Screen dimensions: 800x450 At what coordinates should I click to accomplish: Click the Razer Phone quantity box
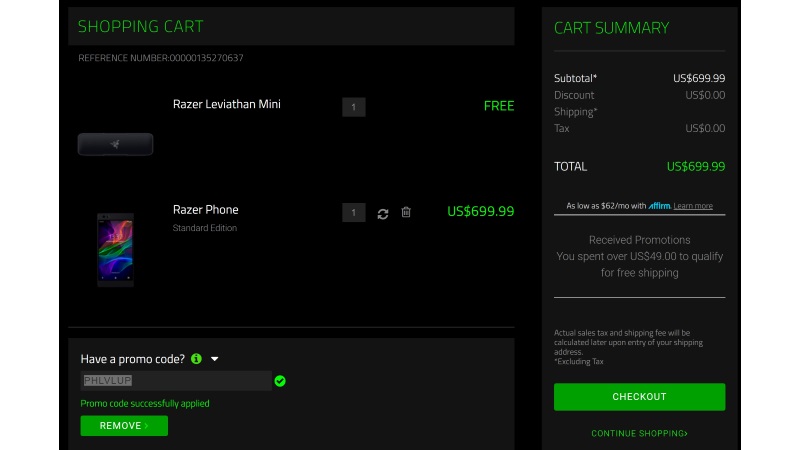tap(353, 212)
